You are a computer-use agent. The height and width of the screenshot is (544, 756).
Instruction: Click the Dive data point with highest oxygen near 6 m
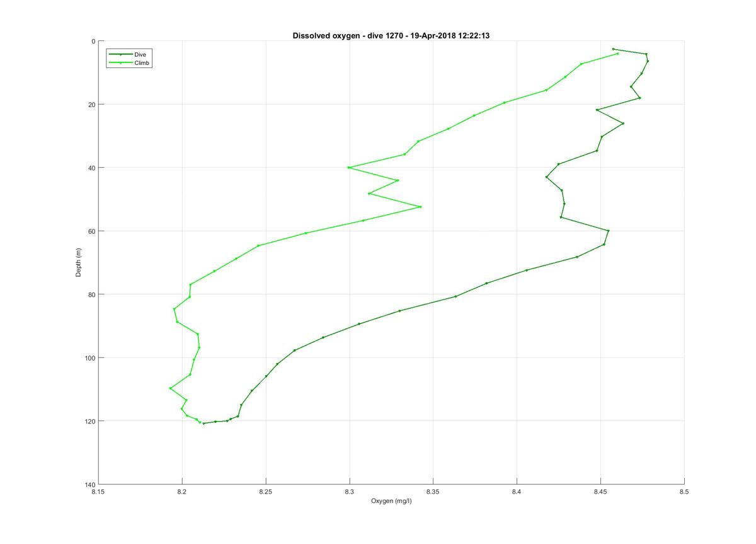tap(648, 61)
